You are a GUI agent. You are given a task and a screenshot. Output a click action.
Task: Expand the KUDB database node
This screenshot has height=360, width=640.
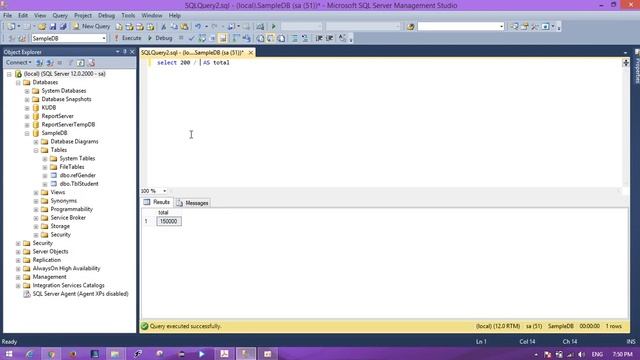27,108
